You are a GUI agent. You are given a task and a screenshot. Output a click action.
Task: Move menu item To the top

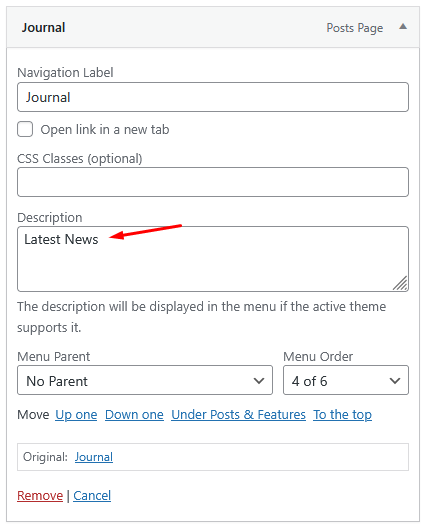[x=342, y=415]
